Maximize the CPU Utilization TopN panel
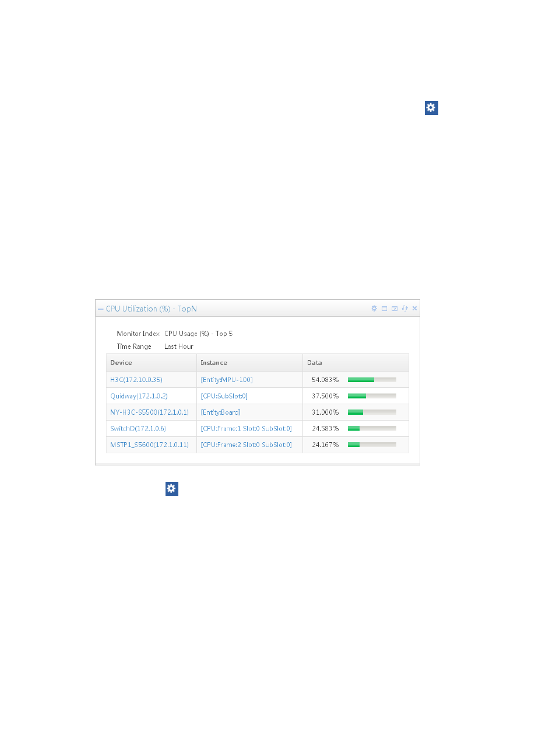This screenshot has width=556, height=756. coord(384,309)
